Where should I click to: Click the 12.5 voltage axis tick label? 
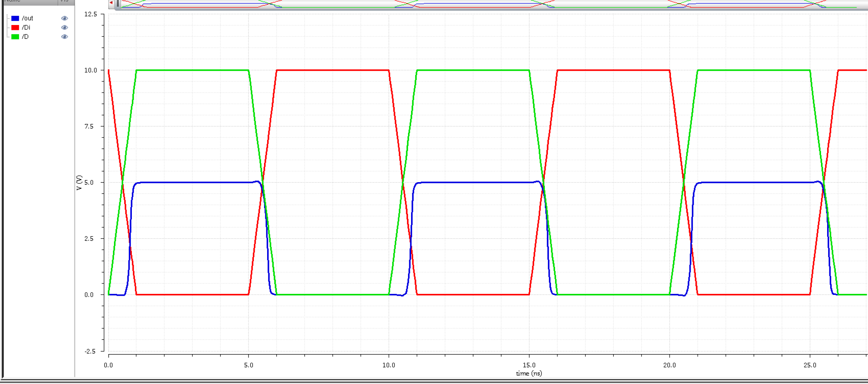coord(91,14)
